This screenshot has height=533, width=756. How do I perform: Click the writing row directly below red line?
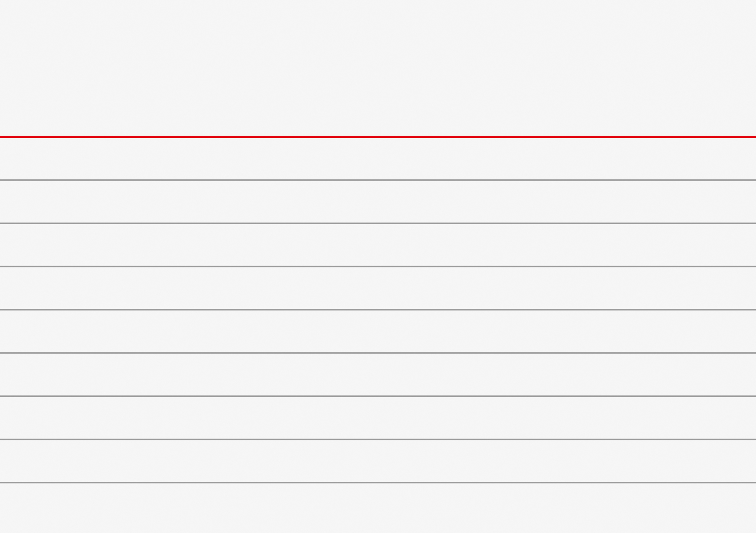[378, 158]
